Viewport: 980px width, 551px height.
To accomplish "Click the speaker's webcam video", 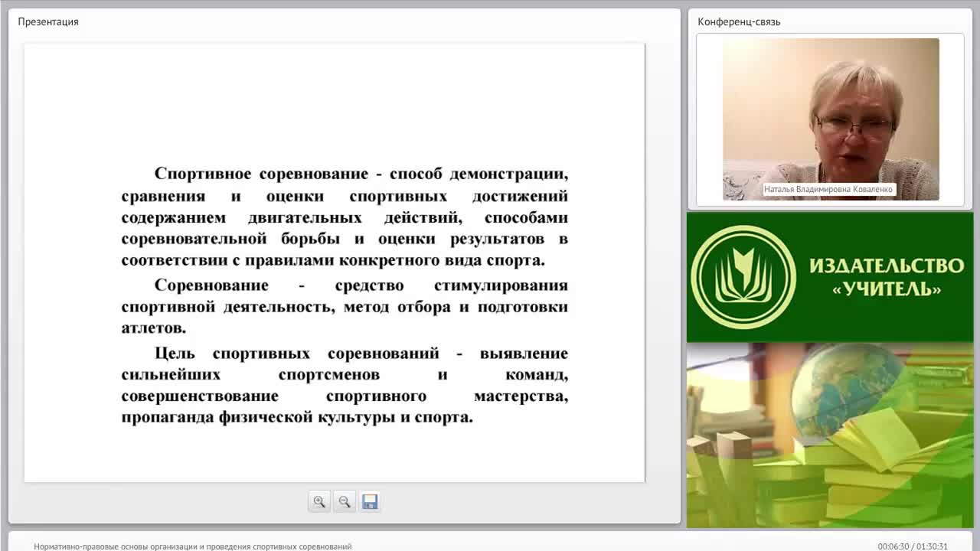I will tap(831, 119).
